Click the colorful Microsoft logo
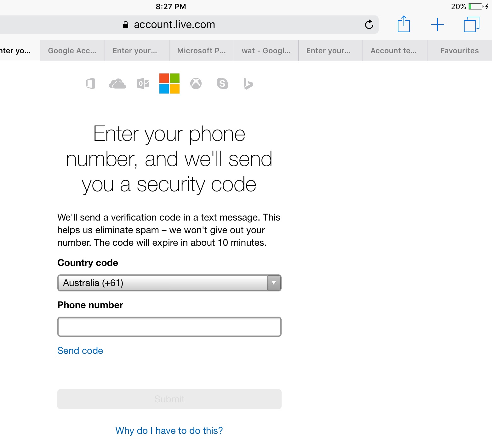Viewport: 492px width, 448px height. click(169, 83)
